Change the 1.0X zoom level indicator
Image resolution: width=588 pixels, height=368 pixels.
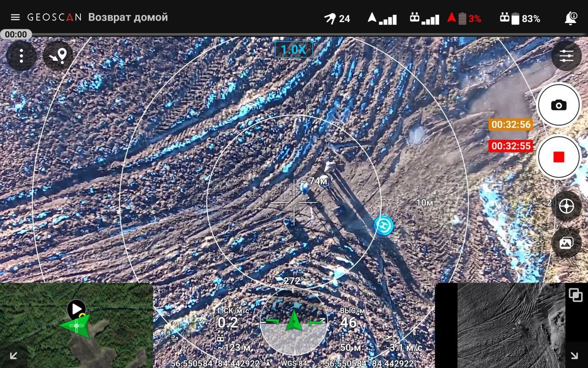pos(294,49)
